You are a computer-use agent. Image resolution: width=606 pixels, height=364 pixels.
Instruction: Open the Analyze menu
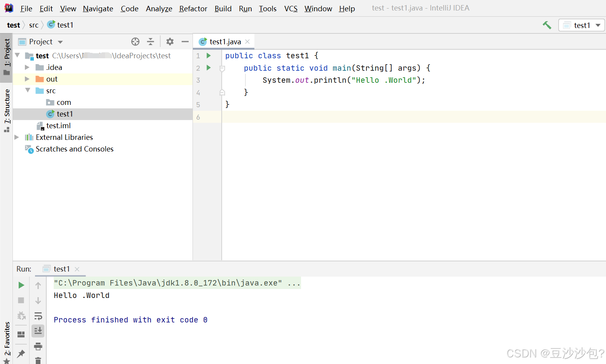click(x=159, y=9)
